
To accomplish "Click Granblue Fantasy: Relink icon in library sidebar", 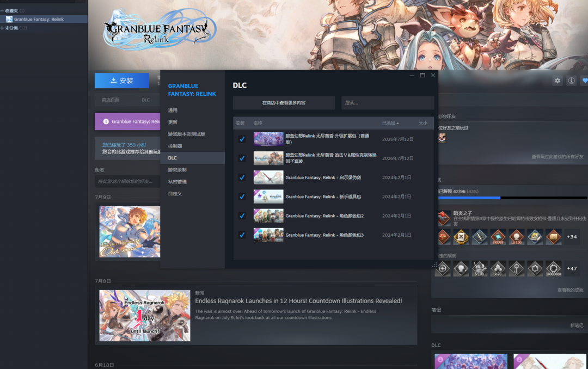I will pos(9,19).
